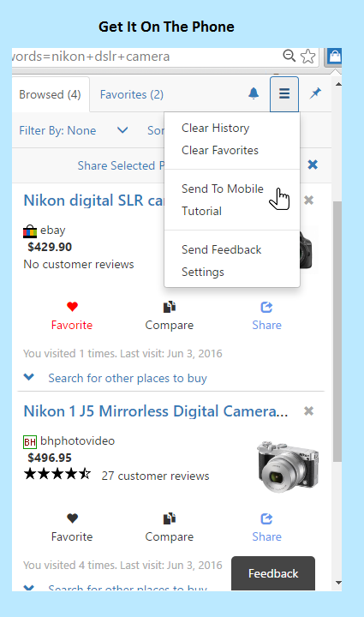
Task: Click the hamburger menu icon
Action: point(284,94)
